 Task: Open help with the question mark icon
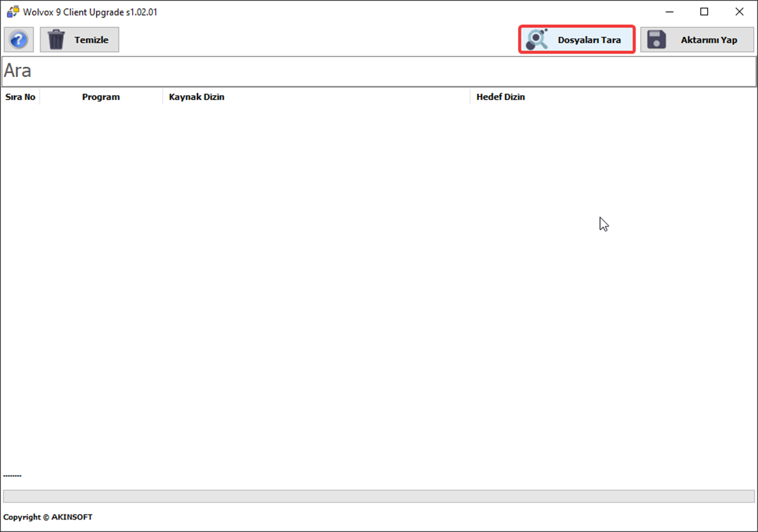click(x=19, y=40)
